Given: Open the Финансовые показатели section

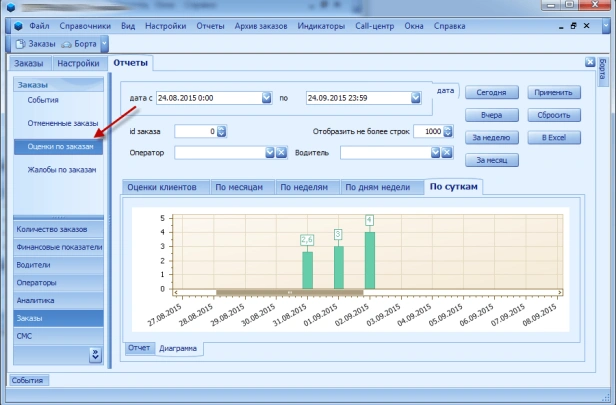Looking at the screenshot, I should tap(58, 247).
